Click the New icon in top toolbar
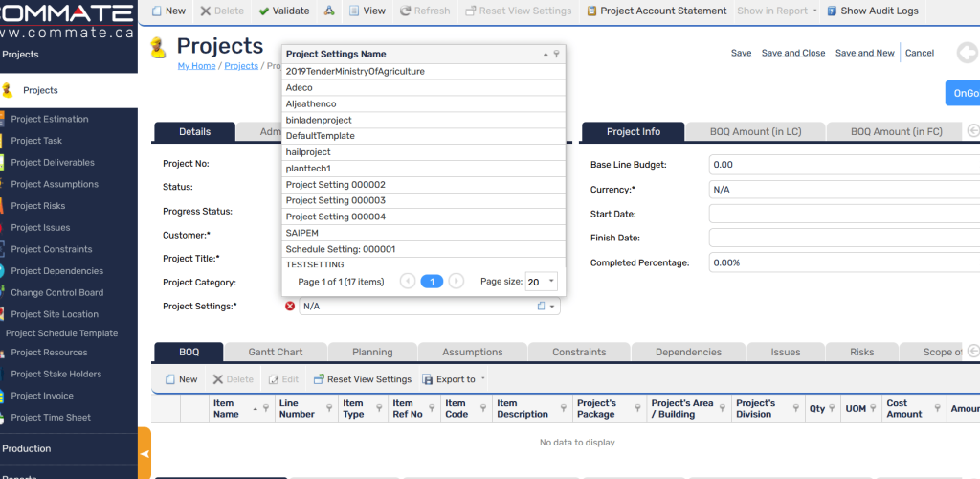980x479 pixels. point(157,11)
